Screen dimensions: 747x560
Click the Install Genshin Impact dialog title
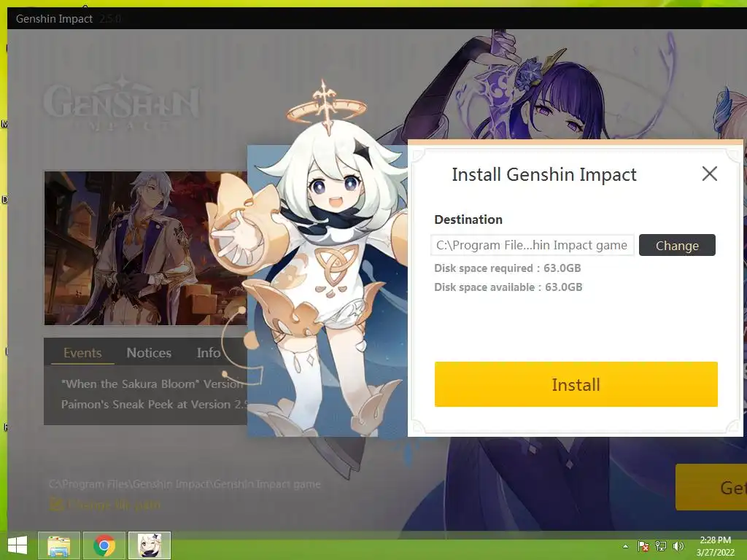(544, 174)
